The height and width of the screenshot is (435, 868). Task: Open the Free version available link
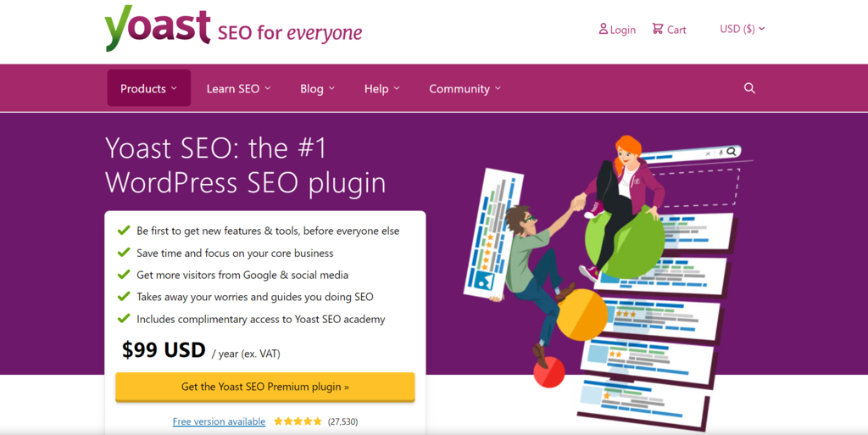[219, 421]
